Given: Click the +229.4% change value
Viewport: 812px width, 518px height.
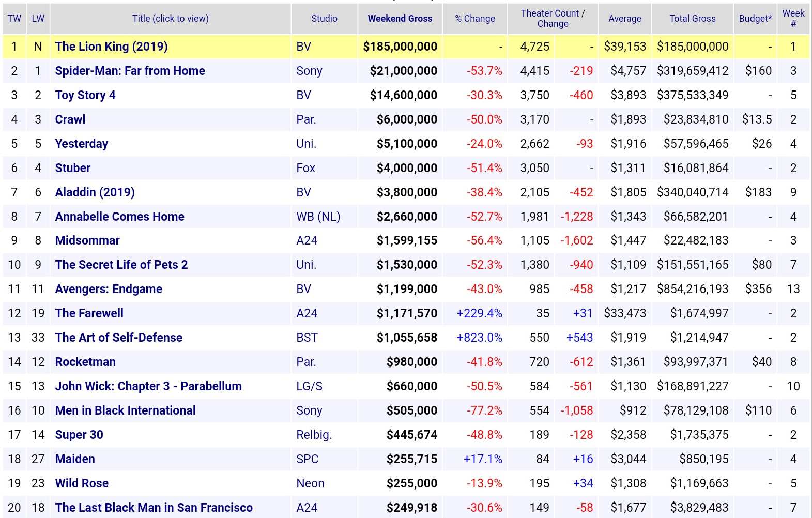Looking at the screenshot, I should [479, 313].
